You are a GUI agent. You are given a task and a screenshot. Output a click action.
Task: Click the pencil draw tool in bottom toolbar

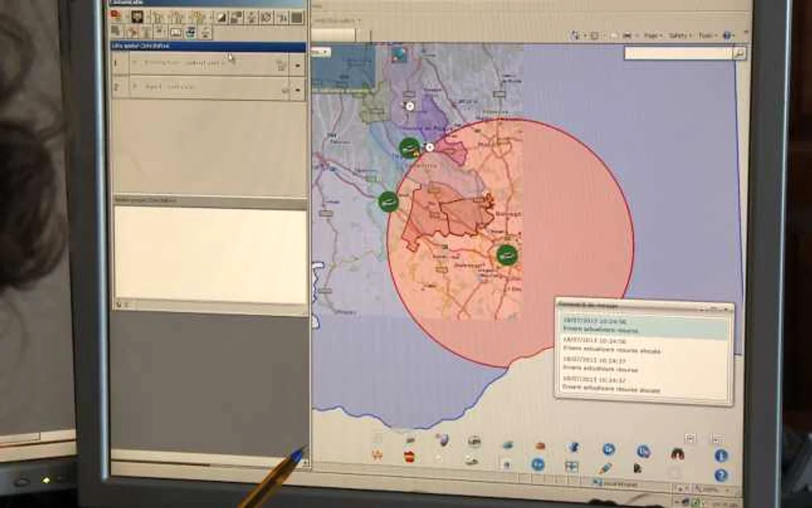[605, 468]
